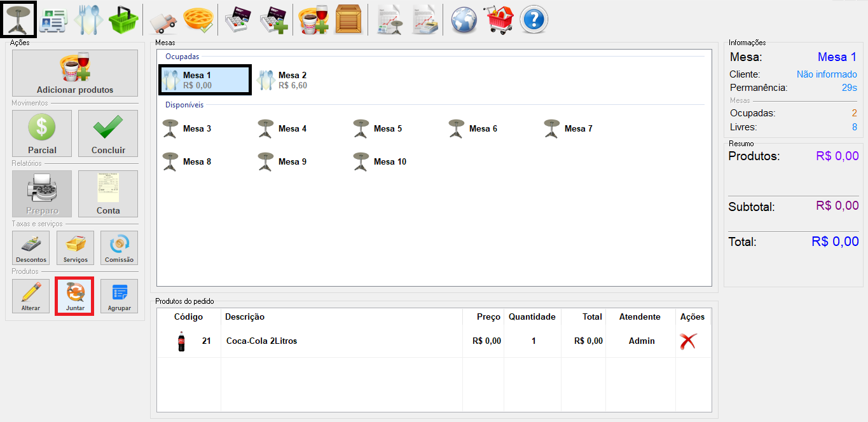The width and height of the screenshot is (868, 422).
Task: Click the Não informado client link
Action: pyautogui.click(x=826, y=74)
